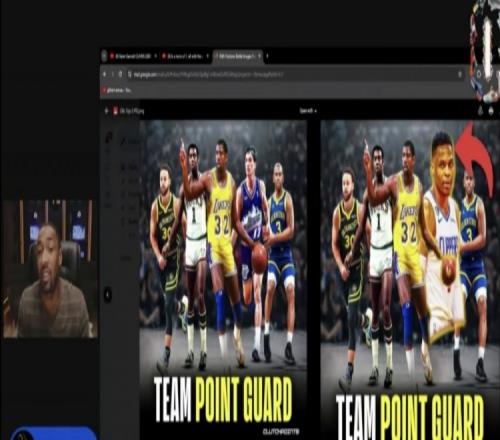Screen dimensions: 500x440
Task: Reload the page with the refresh icon
Action: (120, 74)
